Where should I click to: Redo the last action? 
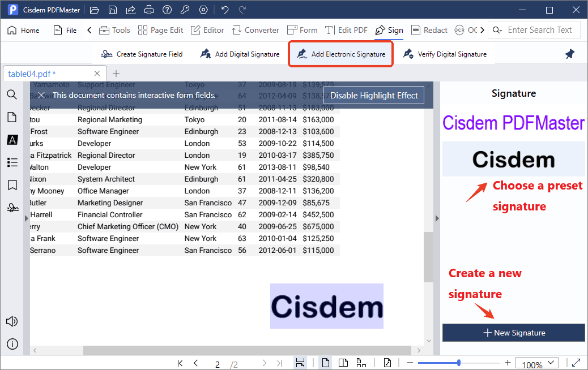(242, 10)
